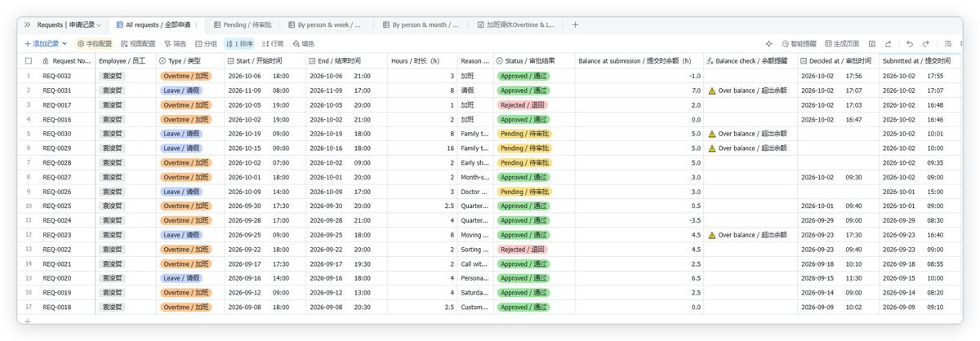
Task: Open the AI sparkle assistant icon
Action: (x=768, y=44)
